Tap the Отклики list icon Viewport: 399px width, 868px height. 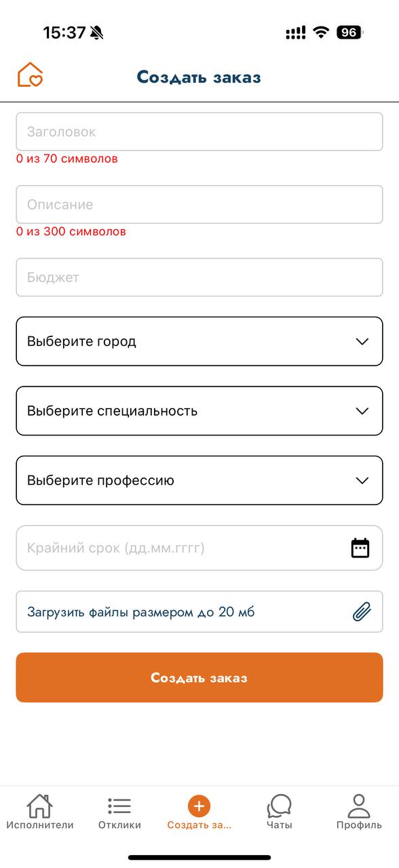tap(119, 806)
